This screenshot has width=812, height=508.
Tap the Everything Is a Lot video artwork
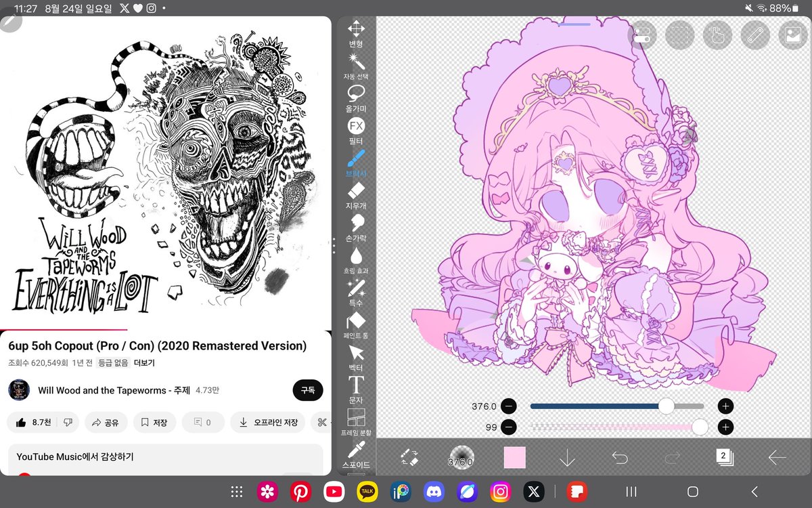point(166,173)
